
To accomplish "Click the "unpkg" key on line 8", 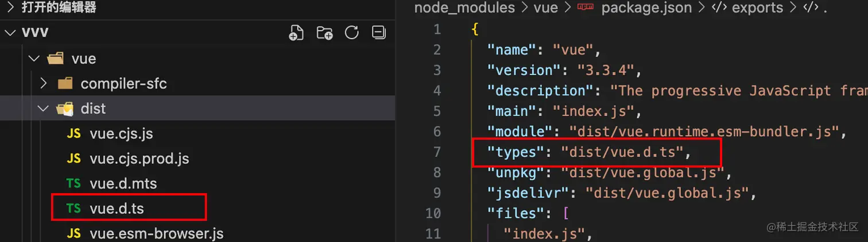I will (516, 172).
